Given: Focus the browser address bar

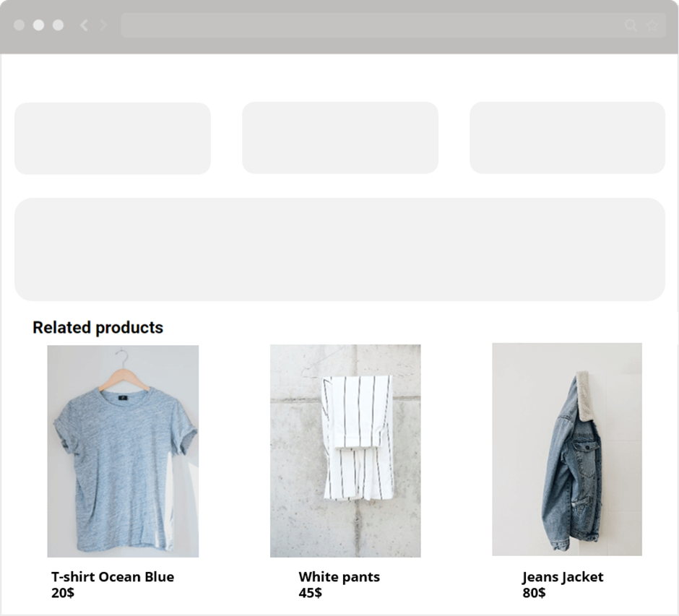Looking at the screenshot, I should [393, 25].
